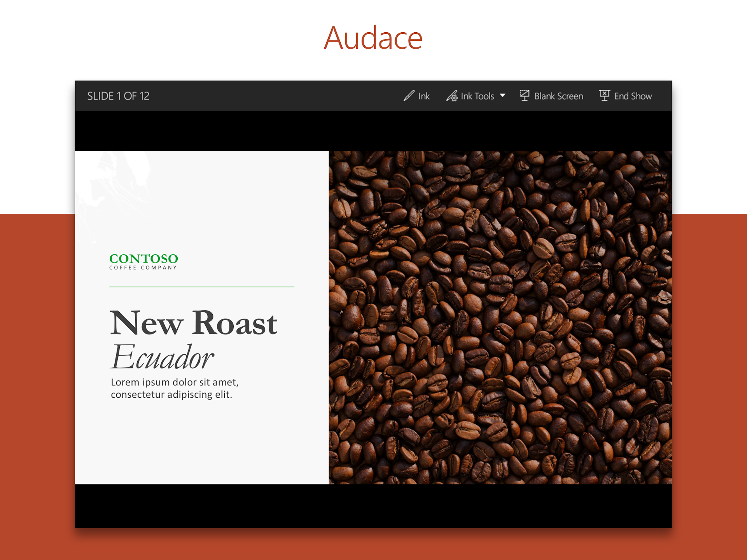Click the Audace heading text
The width and height of the screenshot is (747, 560).
click(x=373, y=38)
